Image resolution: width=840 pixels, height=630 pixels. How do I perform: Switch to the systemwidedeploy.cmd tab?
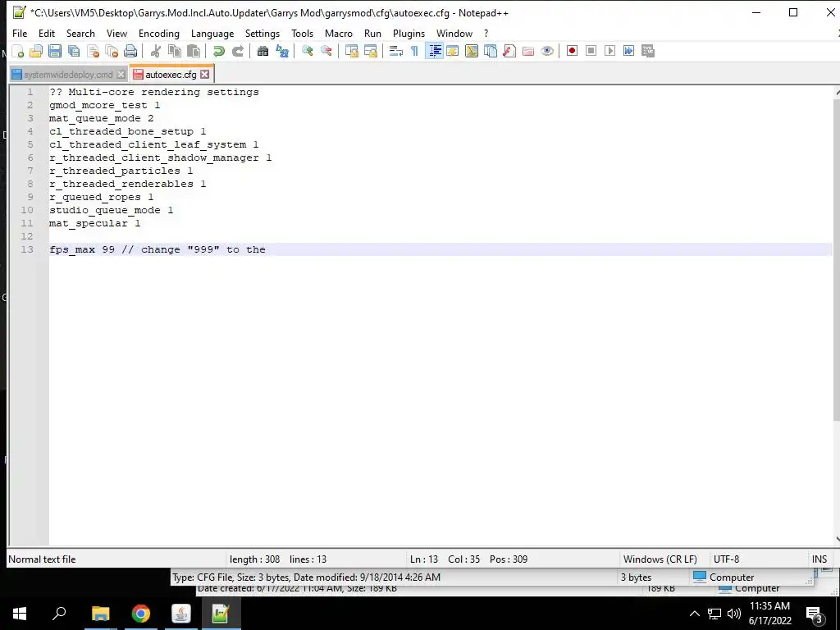point(68,75)
